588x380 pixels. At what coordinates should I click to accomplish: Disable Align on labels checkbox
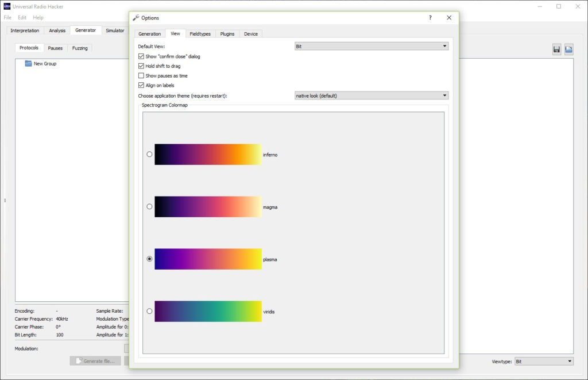click(141, 85)
